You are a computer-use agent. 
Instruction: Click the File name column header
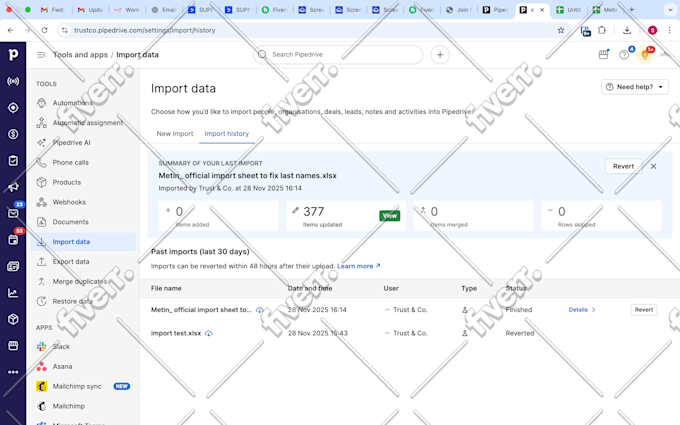[166, 288]
